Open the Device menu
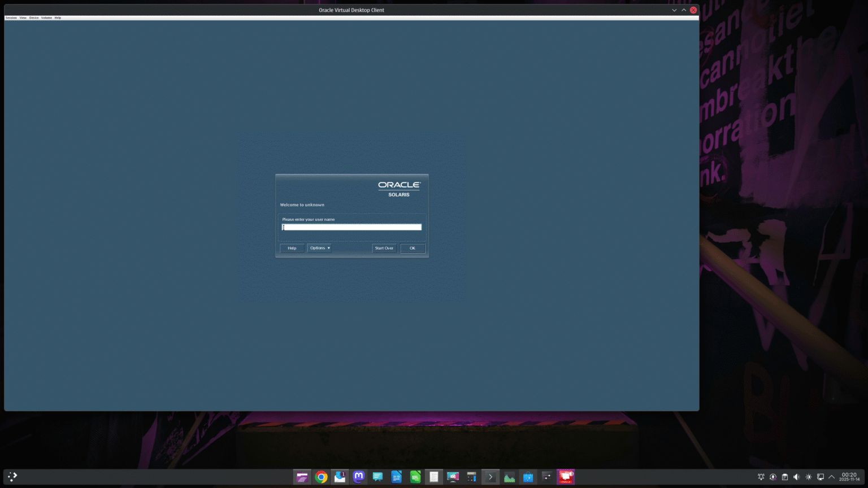 click(x=34, y=18)
